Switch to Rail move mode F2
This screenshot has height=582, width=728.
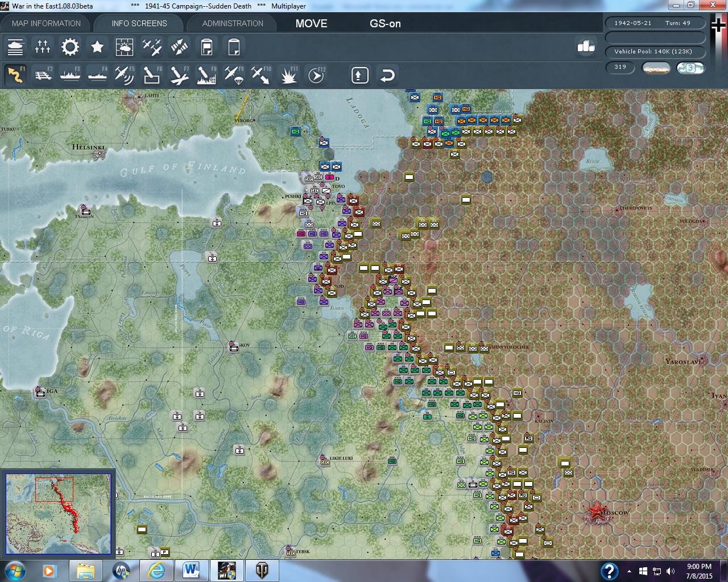click(43, 75)
